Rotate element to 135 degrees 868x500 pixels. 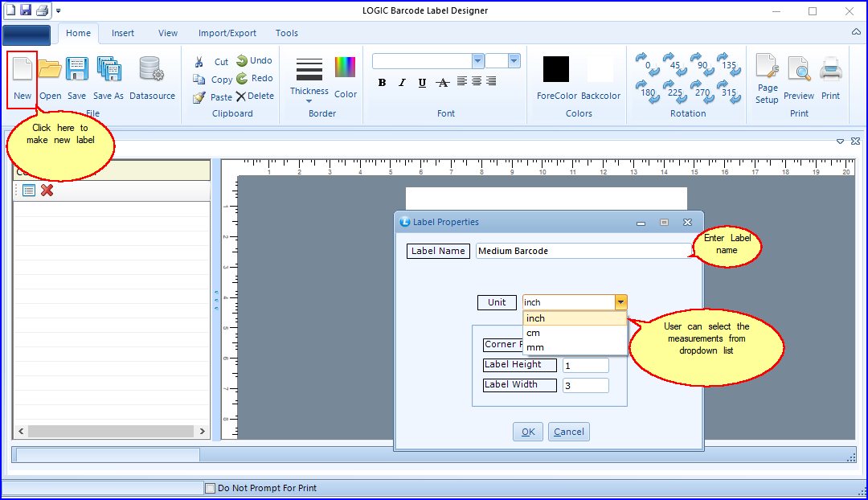pos(729,64)
